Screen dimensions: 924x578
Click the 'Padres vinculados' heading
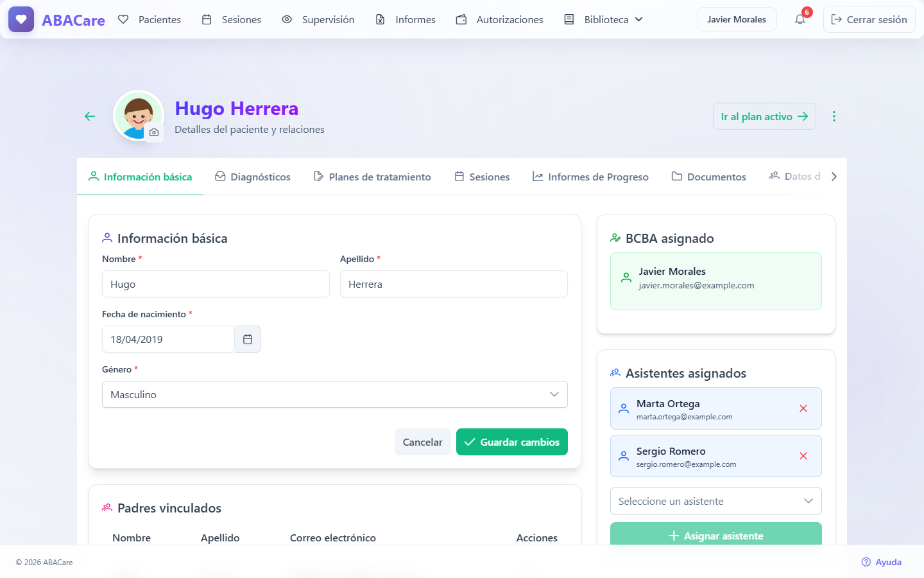(169, 508)
